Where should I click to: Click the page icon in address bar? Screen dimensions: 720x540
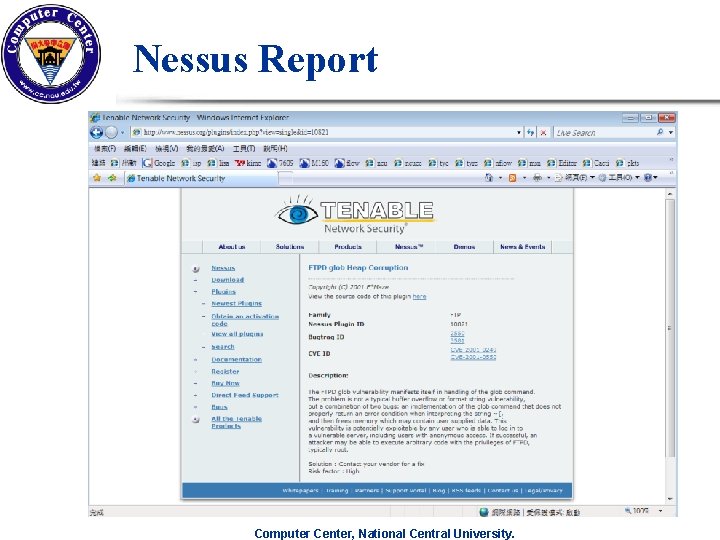[136, 132]
